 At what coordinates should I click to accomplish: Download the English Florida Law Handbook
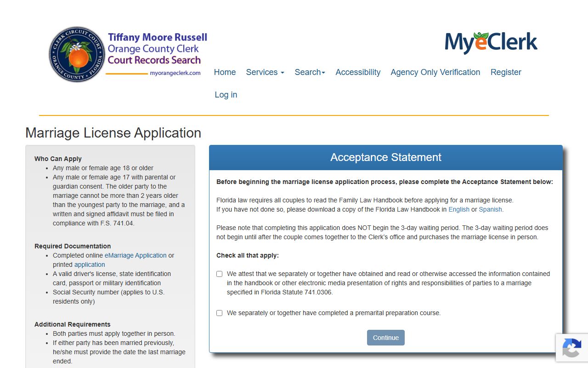[459, 209]
